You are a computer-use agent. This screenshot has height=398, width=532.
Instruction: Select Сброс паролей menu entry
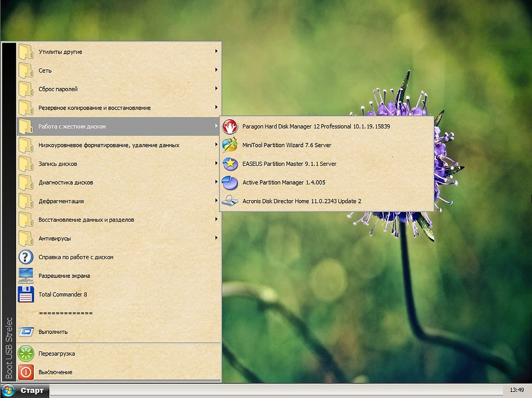tap(118, 89)
